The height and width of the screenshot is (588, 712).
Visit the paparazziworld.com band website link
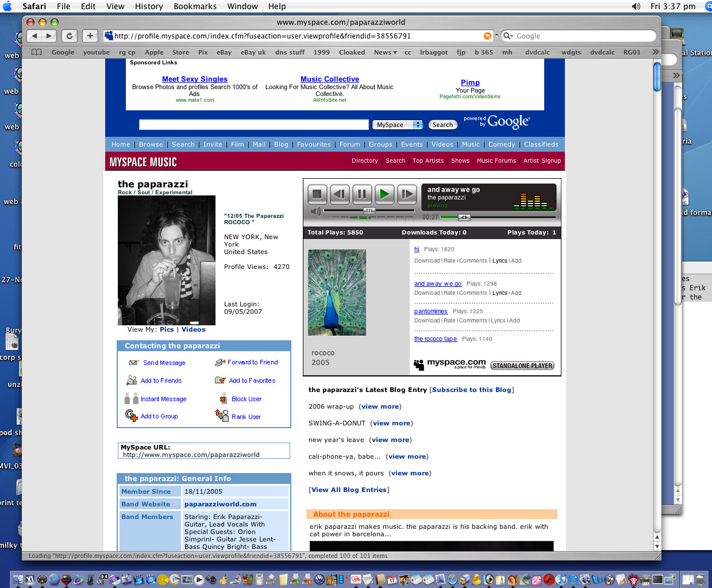tap(221, 504)
